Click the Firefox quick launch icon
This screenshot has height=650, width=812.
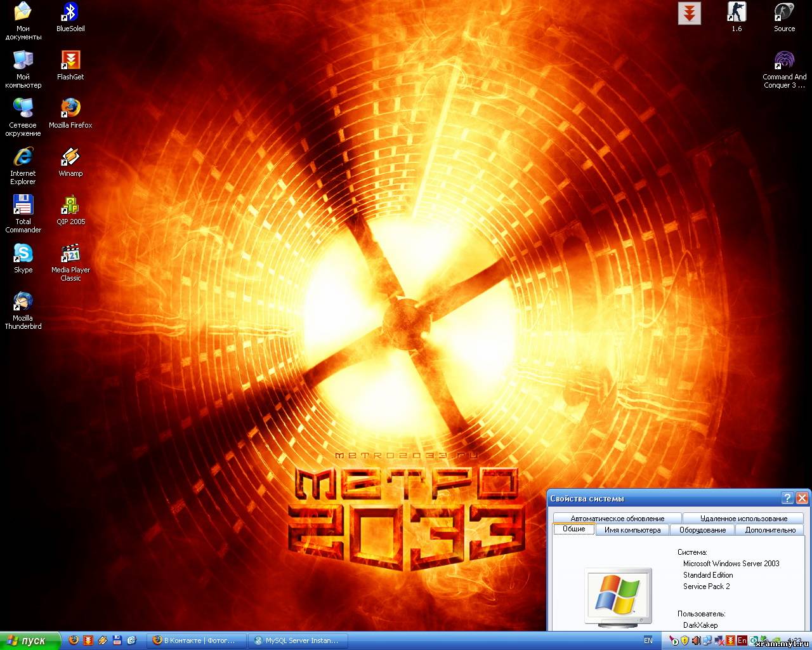coord(74,640)
